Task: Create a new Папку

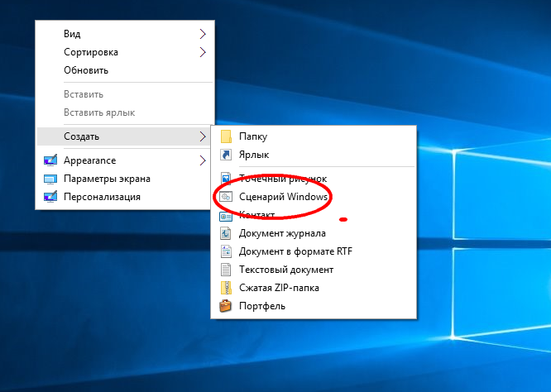Action: [314, 136]
